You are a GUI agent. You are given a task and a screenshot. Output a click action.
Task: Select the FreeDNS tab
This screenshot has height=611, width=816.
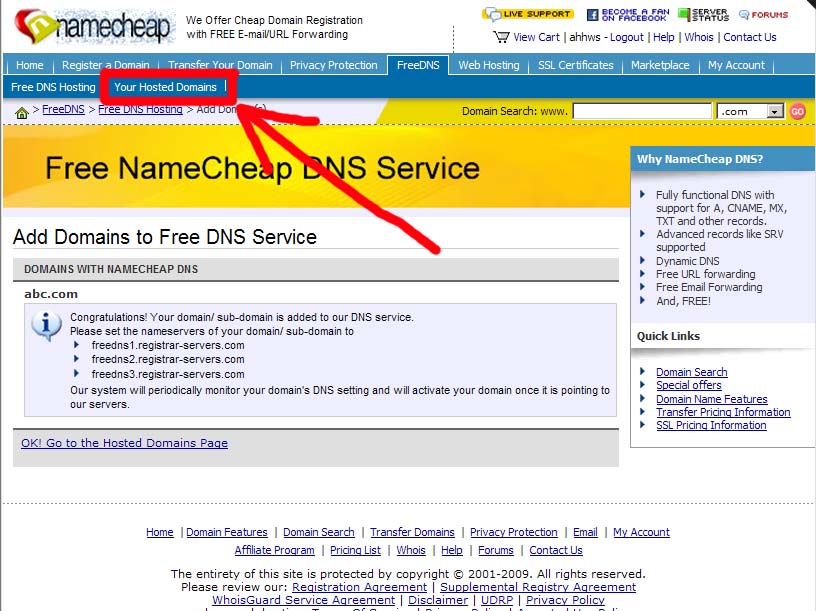pyautogui.click(x=418, y=65)
